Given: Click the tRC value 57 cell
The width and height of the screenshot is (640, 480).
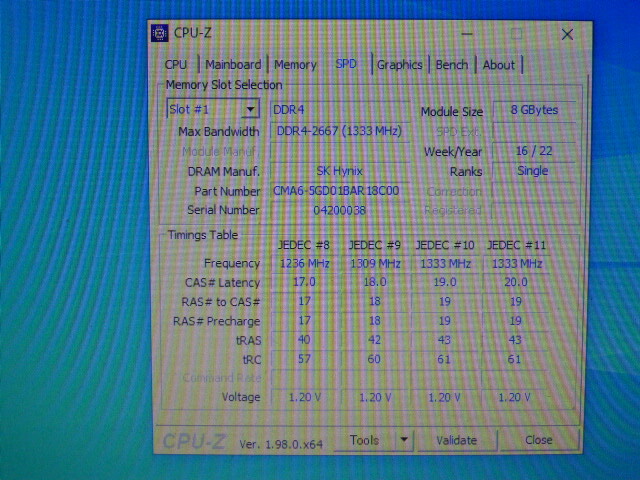Looking at the screenshot, I should pyautogui.click(x=304, y=359).
